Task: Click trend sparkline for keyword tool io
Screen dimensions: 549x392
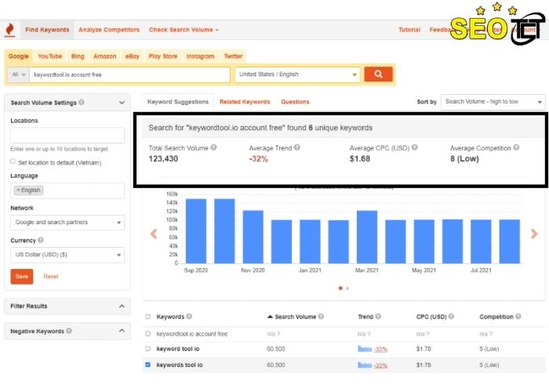Action: (365, 349)
